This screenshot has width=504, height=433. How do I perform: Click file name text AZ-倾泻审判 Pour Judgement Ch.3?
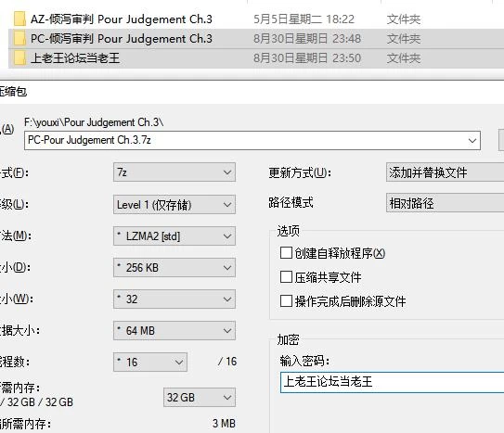click(122, 19)
